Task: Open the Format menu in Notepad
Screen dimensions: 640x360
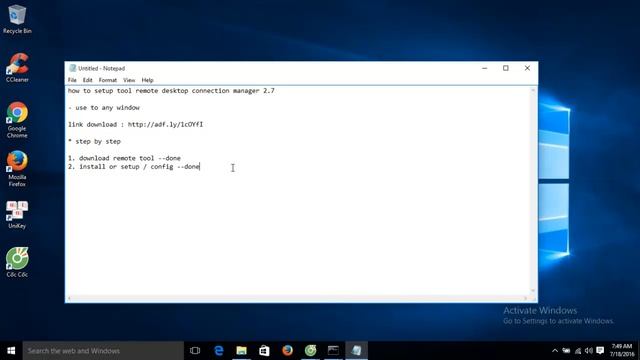Action: tap(108, 80)
